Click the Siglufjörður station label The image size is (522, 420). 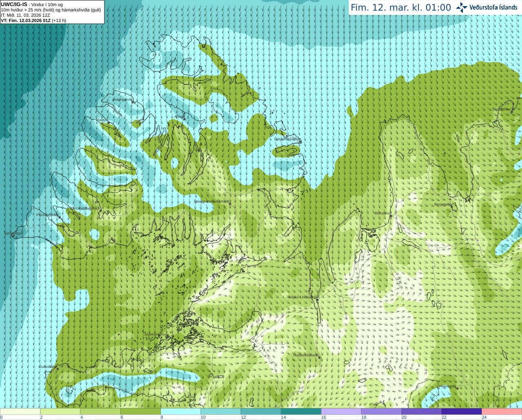(502, 109)
